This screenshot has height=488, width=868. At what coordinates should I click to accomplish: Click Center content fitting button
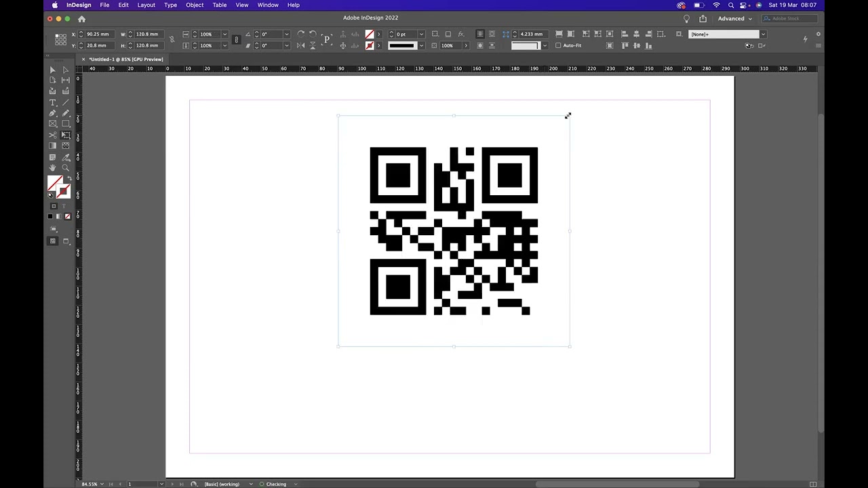coord(610,34)
